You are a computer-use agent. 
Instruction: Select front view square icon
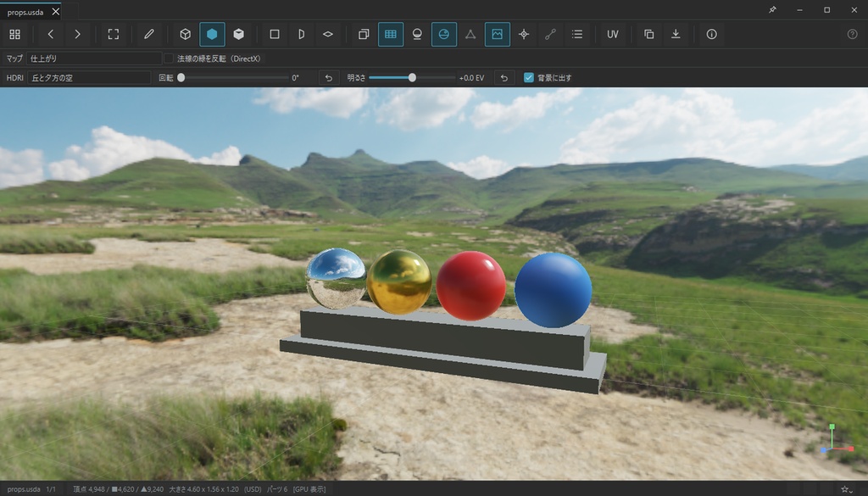(x=275, y=34)
